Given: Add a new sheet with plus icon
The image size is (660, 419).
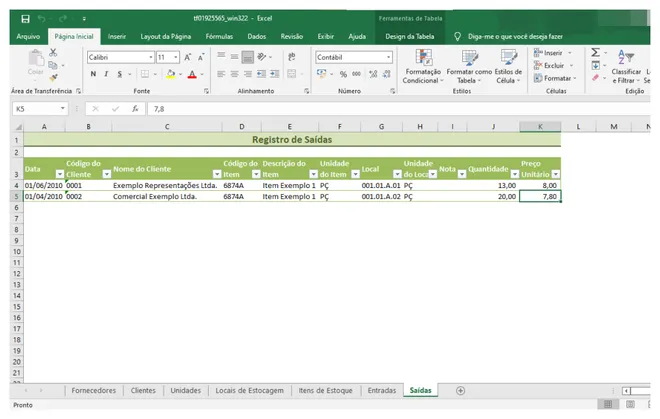Looking at the screenshot, I should pos(460,391).
